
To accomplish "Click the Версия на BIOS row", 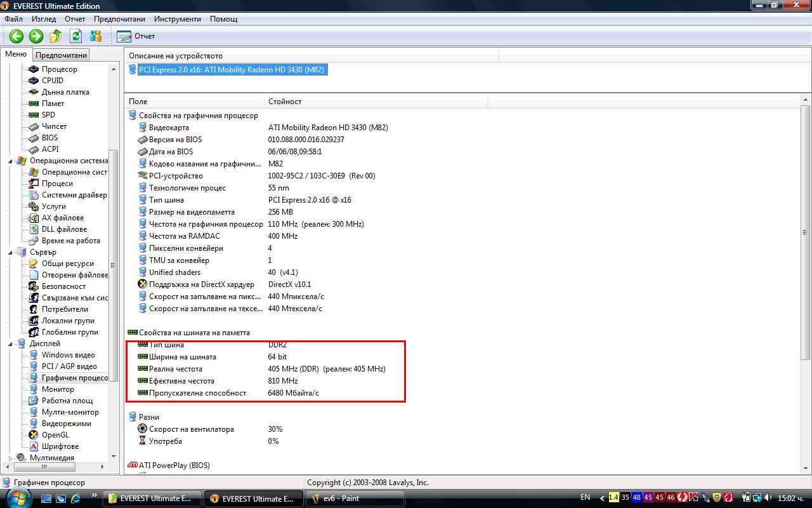I will 241,140.
